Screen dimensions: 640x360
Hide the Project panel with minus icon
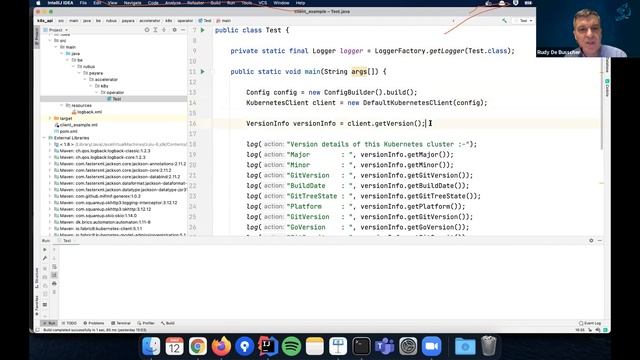click(183, 30)
